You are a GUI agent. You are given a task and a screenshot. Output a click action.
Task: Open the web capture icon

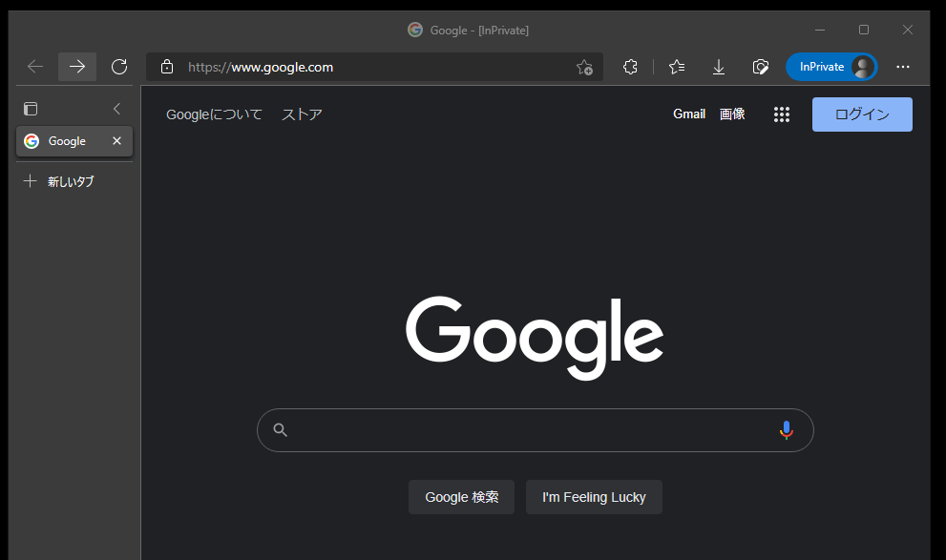click(x=760, y=67)
